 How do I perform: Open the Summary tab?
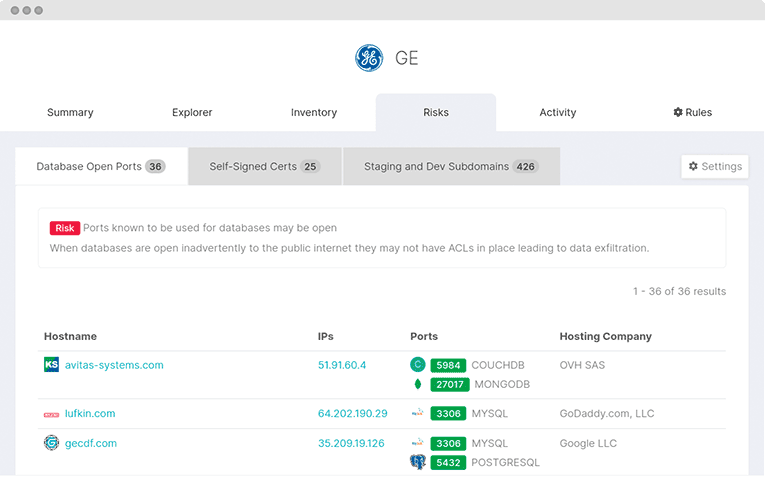(x=70, y=112)
